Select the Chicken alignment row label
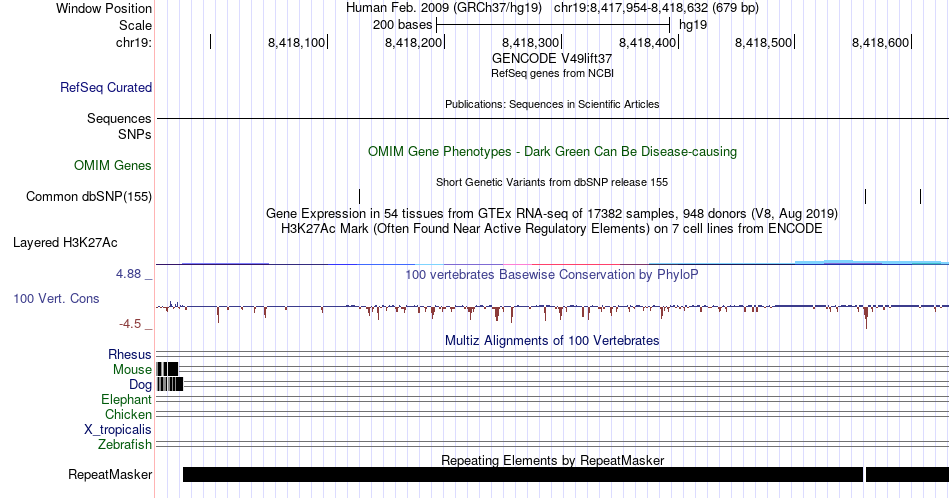The width and height of the screenshot is (950, 498). [x=128, y=414]
